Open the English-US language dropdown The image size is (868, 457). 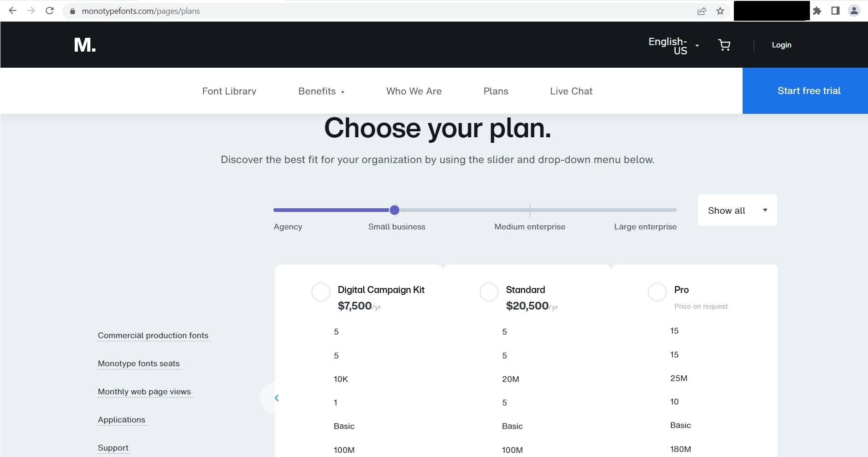pos(673,46)
